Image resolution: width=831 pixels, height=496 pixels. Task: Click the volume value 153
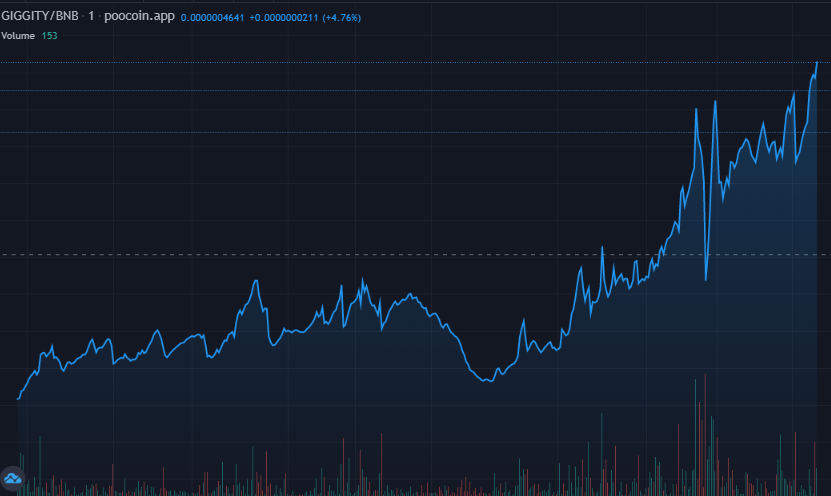point(49,36)
